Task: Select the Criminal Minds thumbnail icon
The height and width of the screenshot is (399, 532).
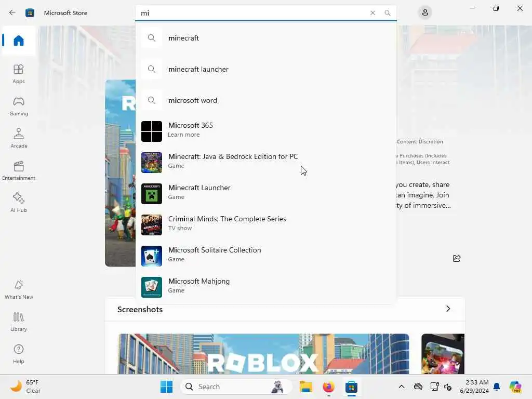Action: pos(152,225)
